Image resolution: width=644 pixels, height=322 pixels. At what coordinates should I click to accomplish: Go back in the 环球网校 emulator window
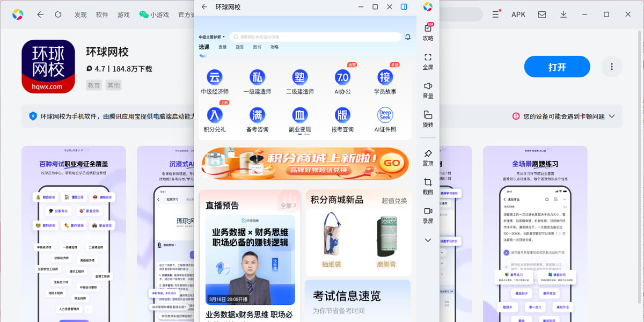click(204, 7)
